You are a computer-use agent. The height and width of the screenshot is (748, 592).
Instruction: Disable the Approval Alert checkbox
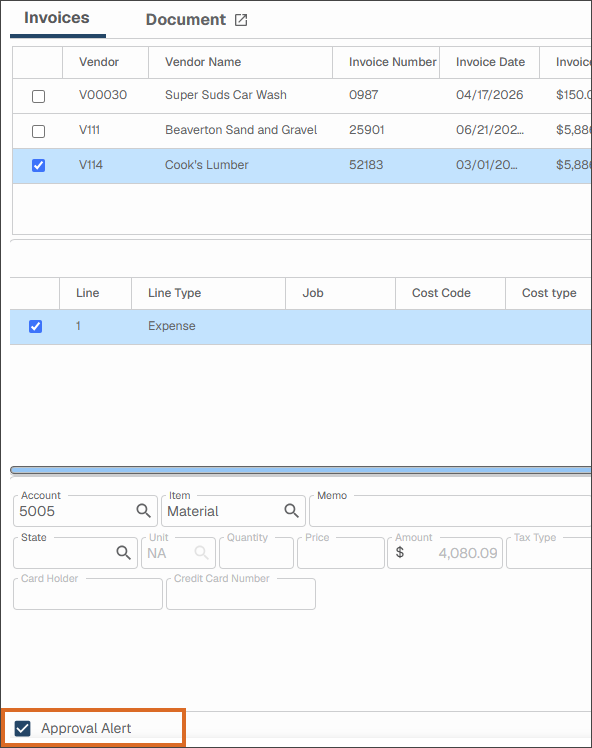(22, 728)
